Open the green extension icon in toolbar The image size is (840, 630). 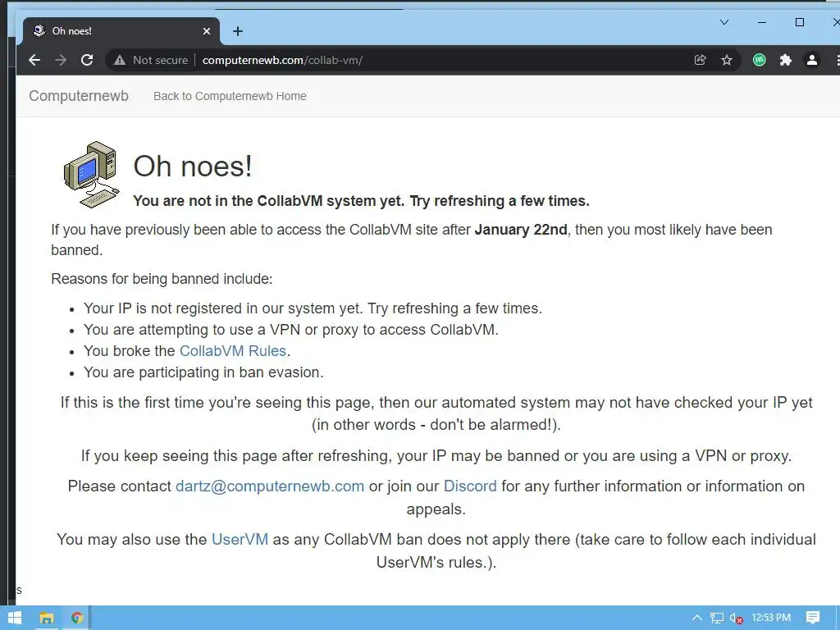coord(759,60)
